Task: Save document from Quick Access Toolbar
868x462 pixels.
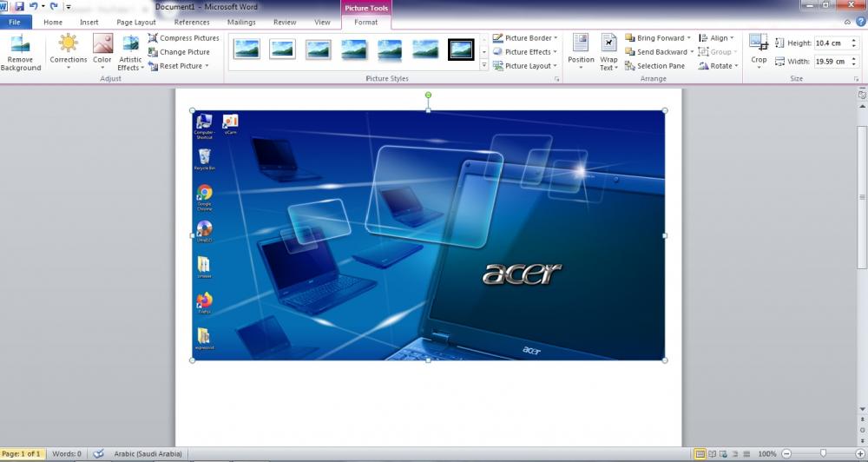Action: [19, 7]
